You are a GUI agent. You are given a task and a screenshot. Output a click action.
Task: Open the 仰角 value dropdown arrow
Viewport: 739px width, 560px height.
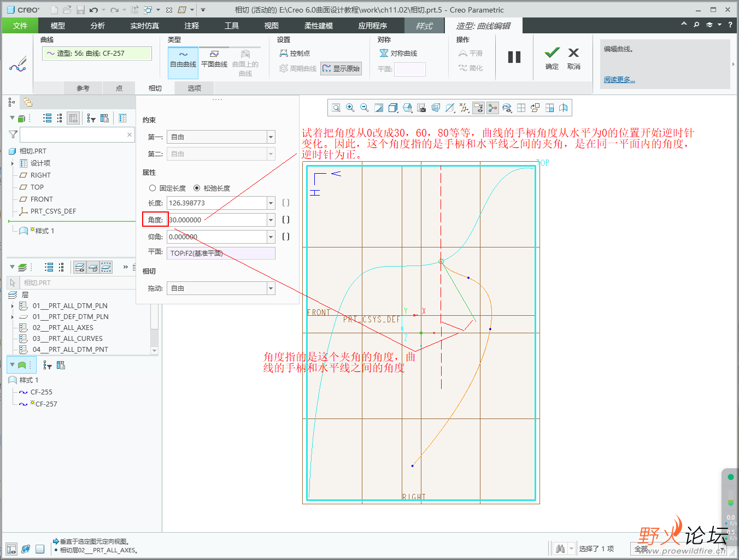[x=271, y=237]
